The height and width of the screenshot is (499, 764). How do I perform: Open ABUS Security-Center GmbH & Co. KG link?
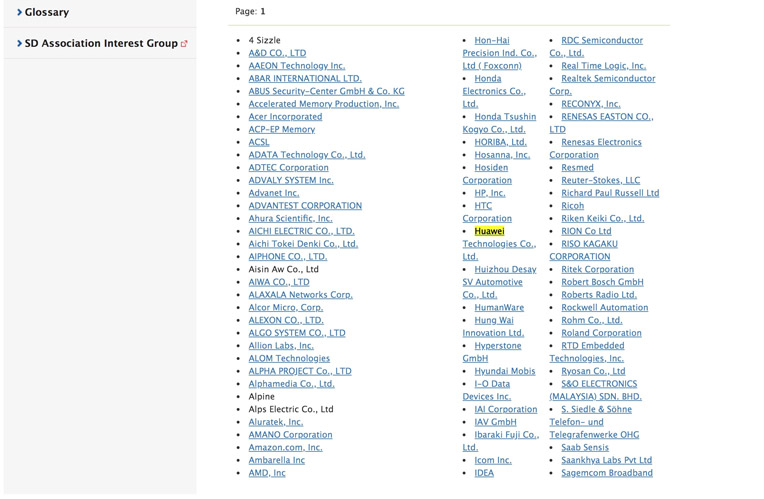[326, 91]
